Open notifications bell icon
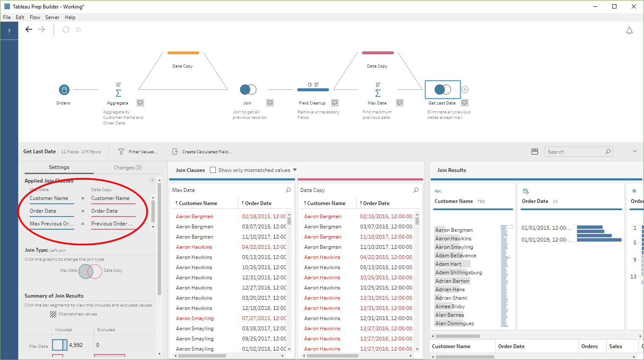The width and height of the screenshot is (644, 360). [x=629, y=31]
